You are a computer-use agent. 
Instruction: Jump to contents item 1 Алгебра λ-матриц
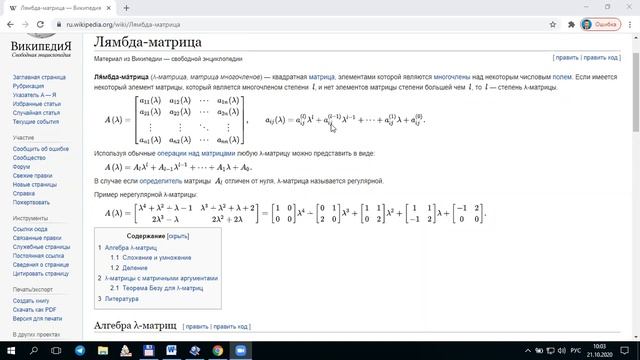coord(127,248)
